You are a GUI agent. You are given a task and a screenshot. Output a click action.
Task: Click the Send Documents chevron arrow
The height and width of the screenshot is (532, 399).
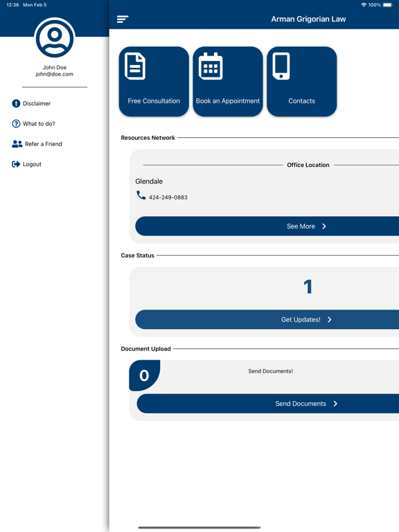335,404
